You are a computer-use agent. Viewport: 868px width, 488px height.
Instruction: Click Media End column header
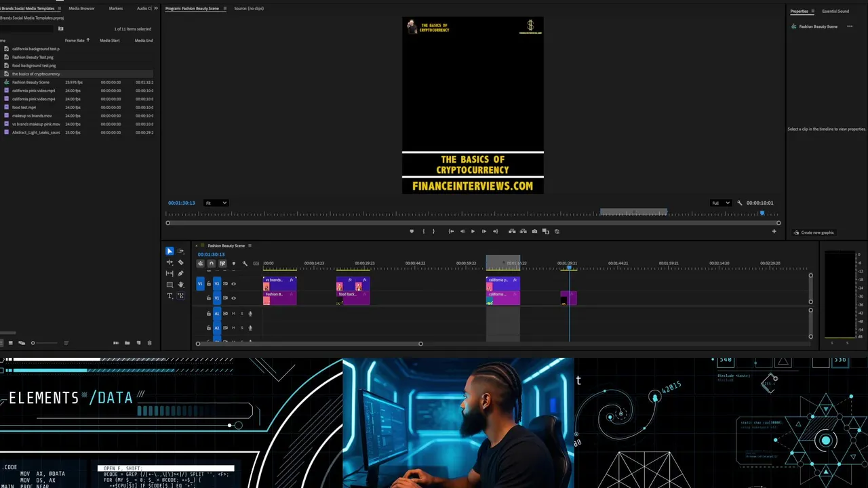(144, 40)
